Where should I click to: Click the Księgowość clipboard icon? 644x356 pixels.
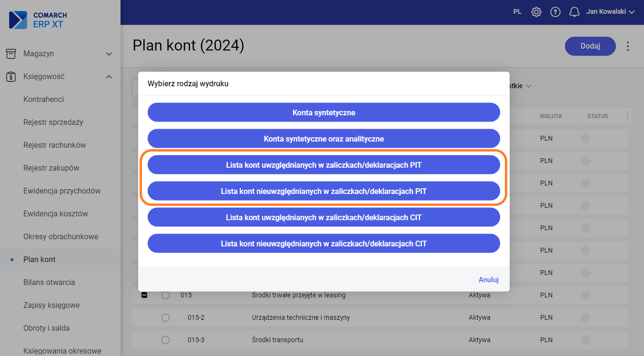click(x=11, y=77)
